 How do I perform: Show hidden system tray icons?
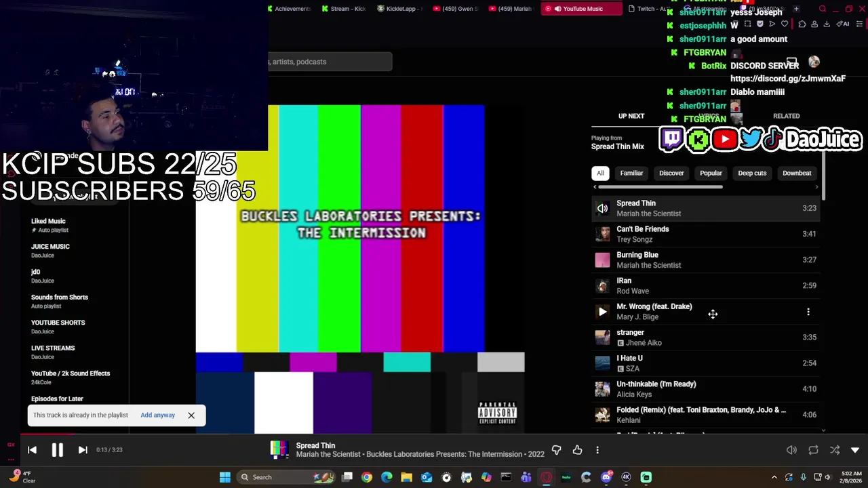pos(774,477)
